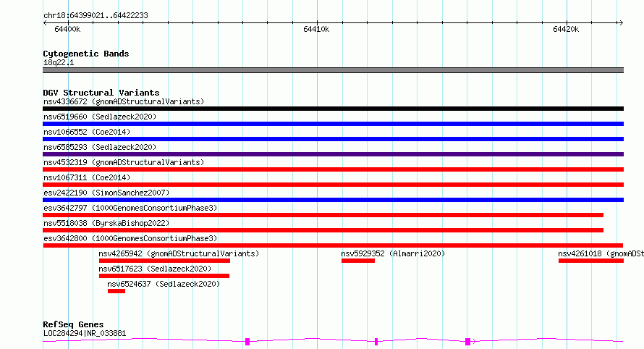Image resolution: width=644 pixels, height=349 pixels.
Task: Open variant nsv4261018 label
Action: pos(601,253)
